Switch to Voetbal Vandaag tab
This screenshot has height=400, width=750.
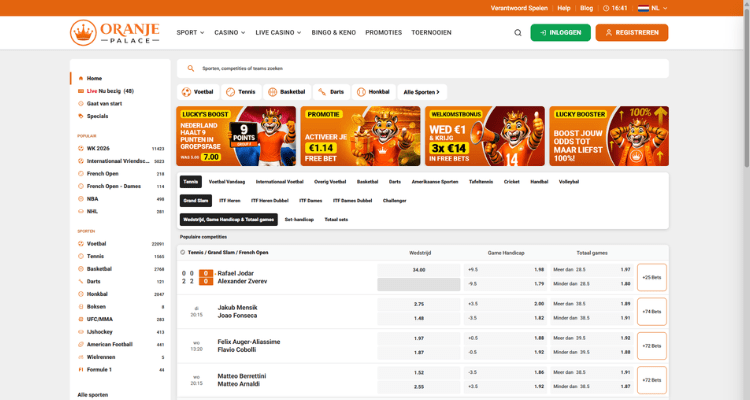click(x=227, y=182)
